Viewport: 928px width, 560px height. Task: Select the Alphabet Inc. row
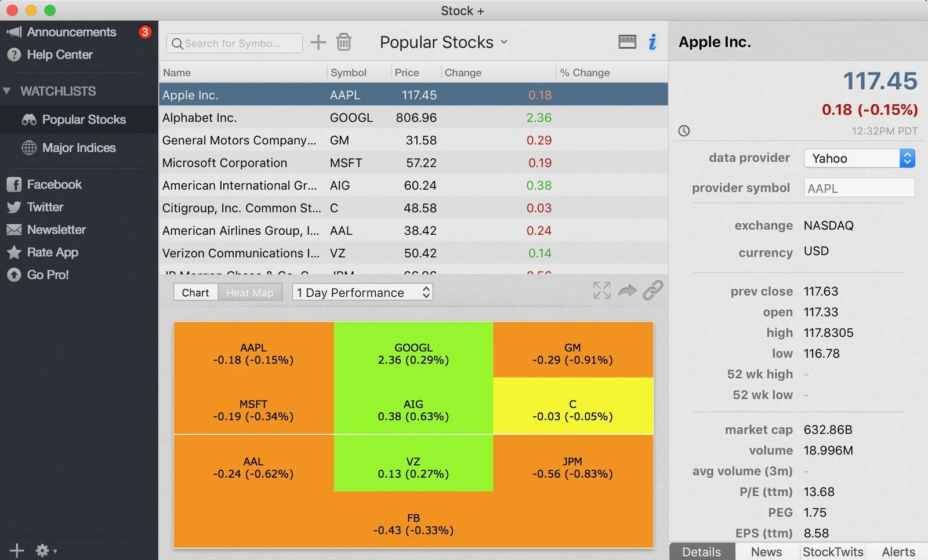[x=414, y=118]
